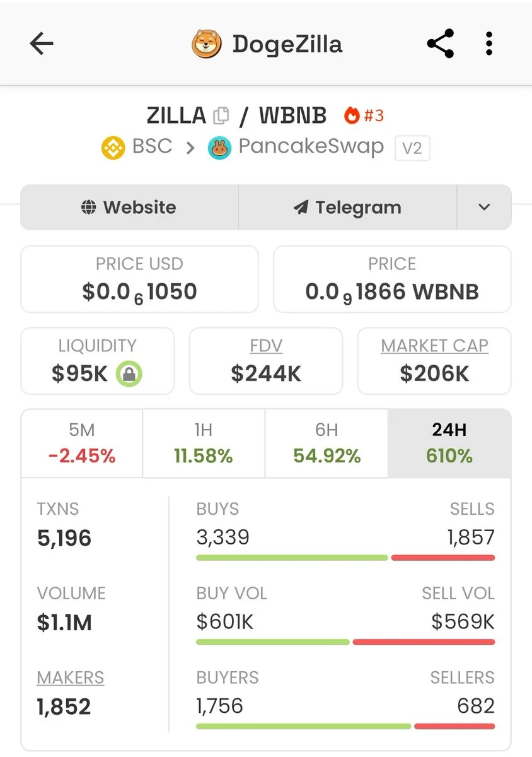The height and width of the screenshot is (757, 532).
Task: Select the 1H timeframe tab
Action: pyautogui.click(x=204, y=443)
